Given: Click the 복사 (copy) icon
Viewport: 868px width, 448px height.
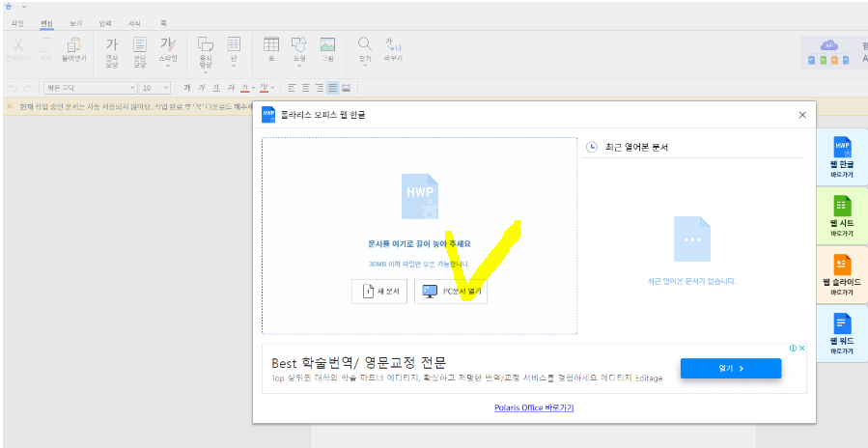Looking at the screenshot, I should pos(45,44).
